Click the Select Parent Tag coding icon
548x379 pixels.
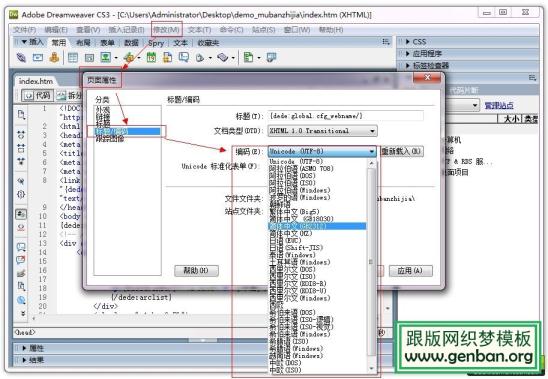tap(21, 181)
